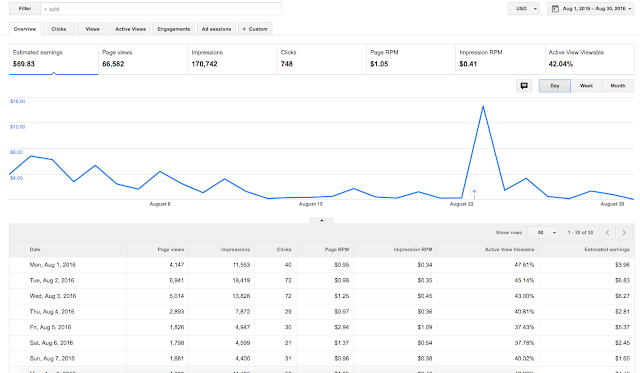Switch to the Active Views tab
Image resolution: width=640 pixels, height=373 pixels.
pos(131,29)
